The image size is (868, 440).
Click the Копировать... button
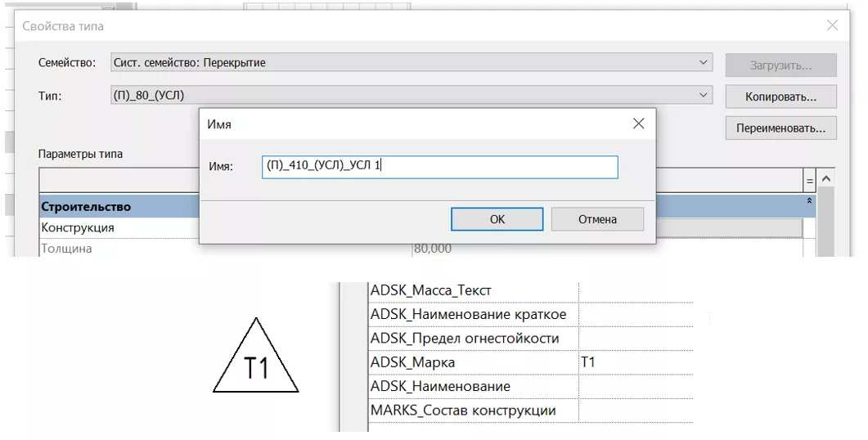click(x=780, y=97)
